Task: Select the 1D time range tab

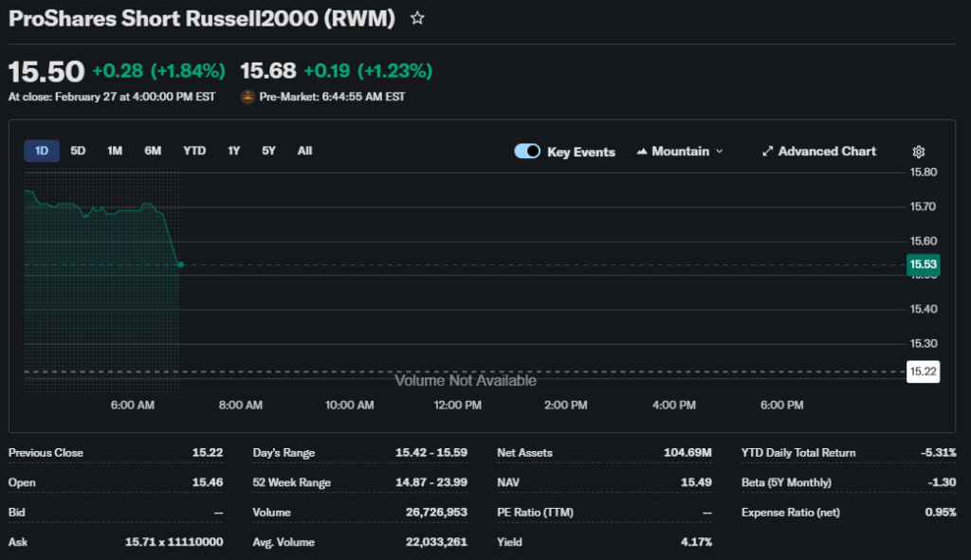Action: [42, 151]
